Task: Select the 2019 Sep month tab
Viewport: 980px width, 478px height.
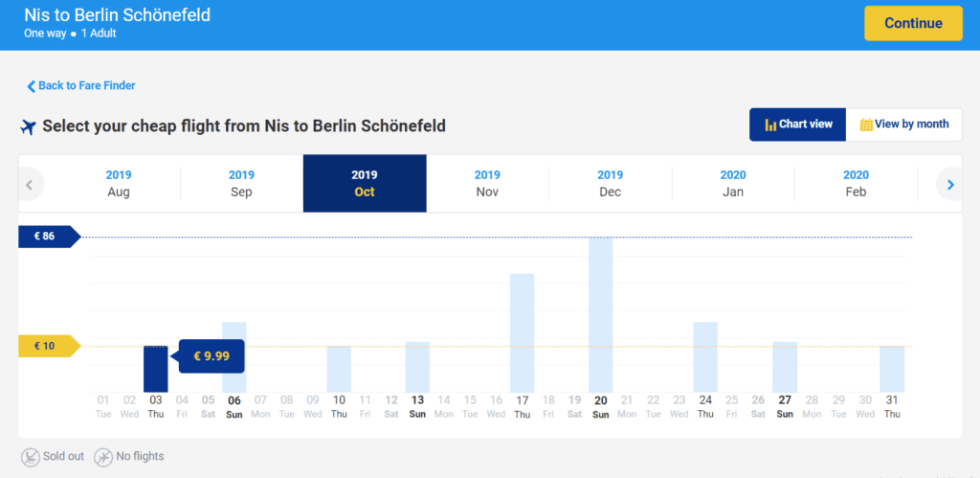Action: (x=241, y=183)
